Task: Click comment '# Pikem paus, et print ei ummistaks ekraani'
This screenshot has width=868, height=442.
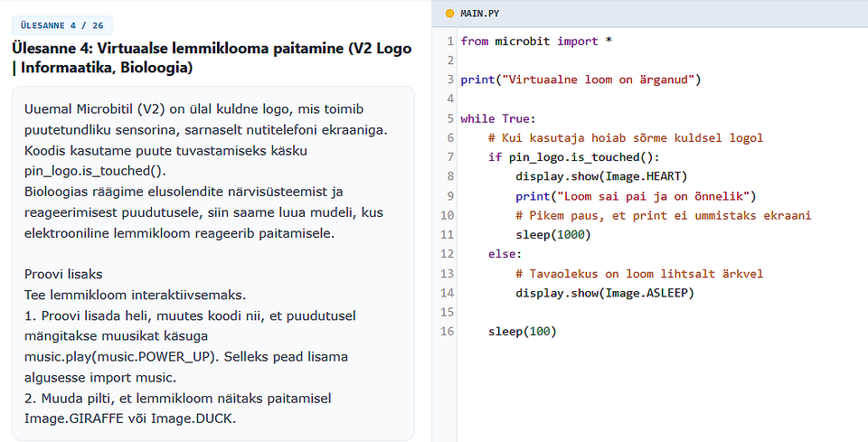Action: pos(663,215)
